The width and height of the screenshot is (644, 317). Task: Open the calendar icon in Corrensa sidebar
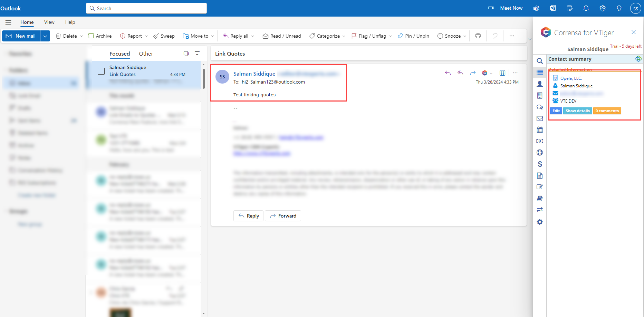point(540,130)
